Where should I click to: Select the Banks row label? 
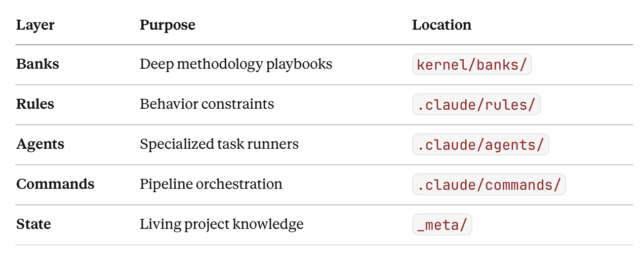[x=38, y=64]
